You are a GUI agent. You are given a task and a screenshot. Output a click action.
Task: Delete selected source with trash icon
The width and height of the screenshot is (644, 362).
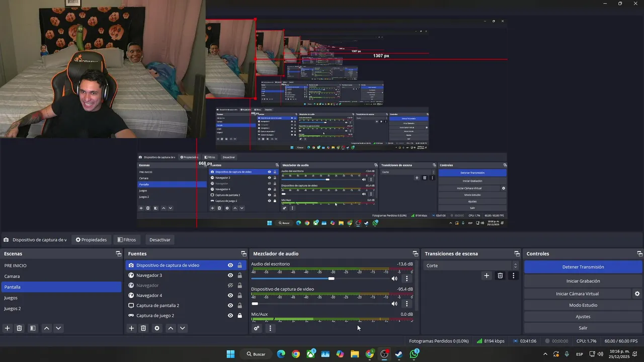(x=143, y=328)
